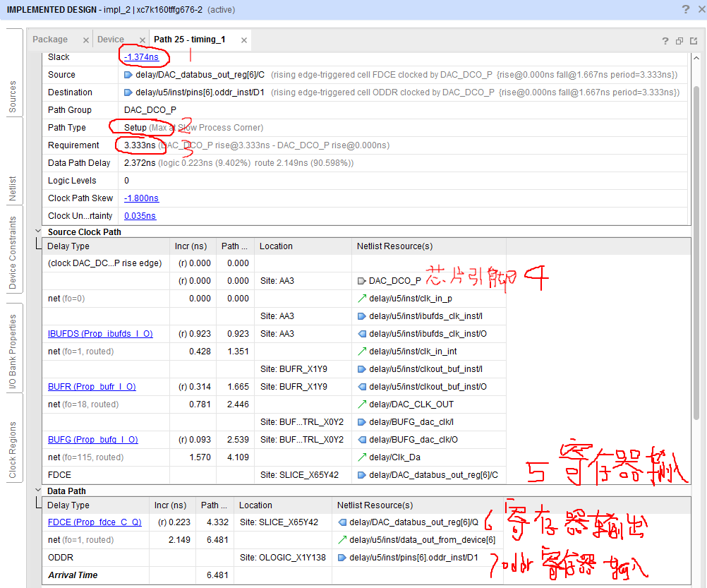Select the net (fo=18, routed) row label
Viewport: 707px width, 588px height.
(83, 404)
